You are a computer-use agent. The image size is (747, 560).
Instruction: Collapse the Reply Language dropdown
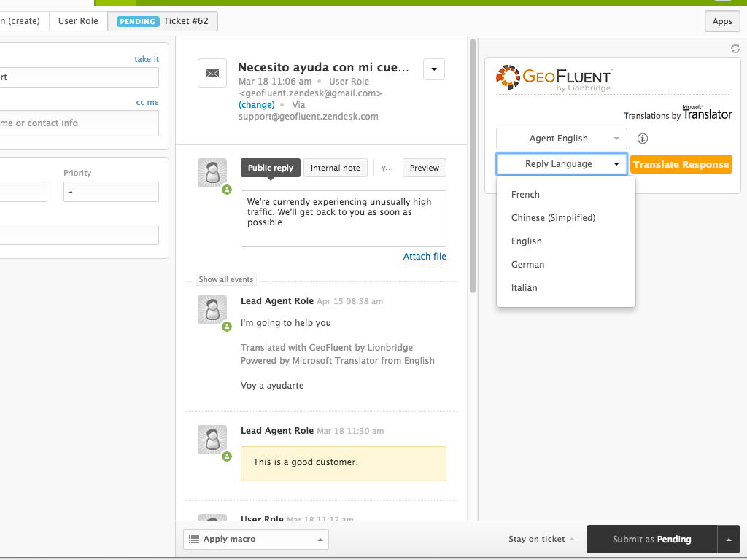click(x=562, y=164)
